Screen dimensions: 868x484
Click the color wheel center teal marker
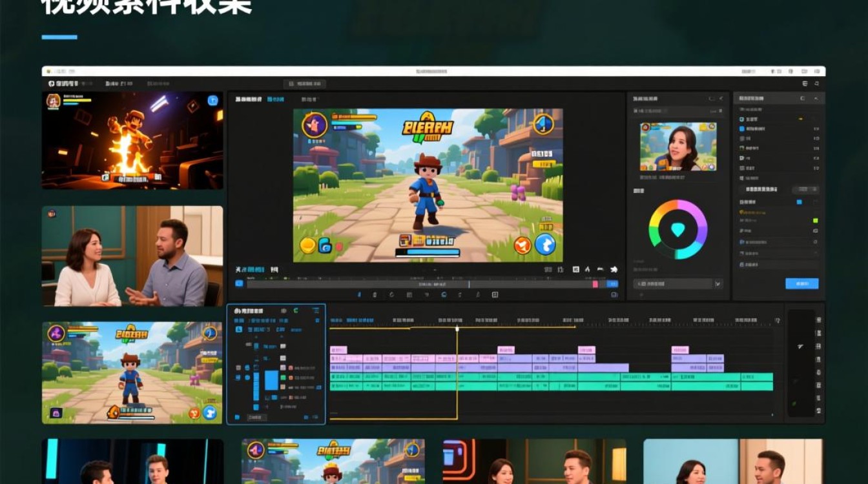[x=677, y=229]
